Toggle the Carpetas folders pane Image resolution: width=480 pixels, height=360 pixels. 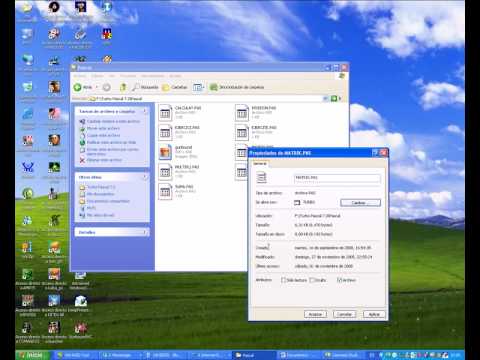click(175, 87)
